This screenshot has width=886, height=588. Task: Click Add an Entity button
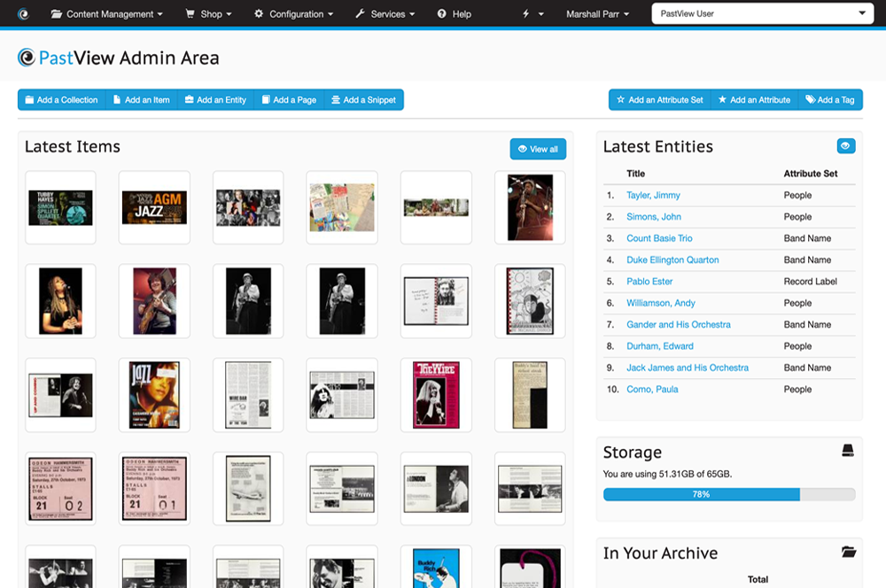216,100
